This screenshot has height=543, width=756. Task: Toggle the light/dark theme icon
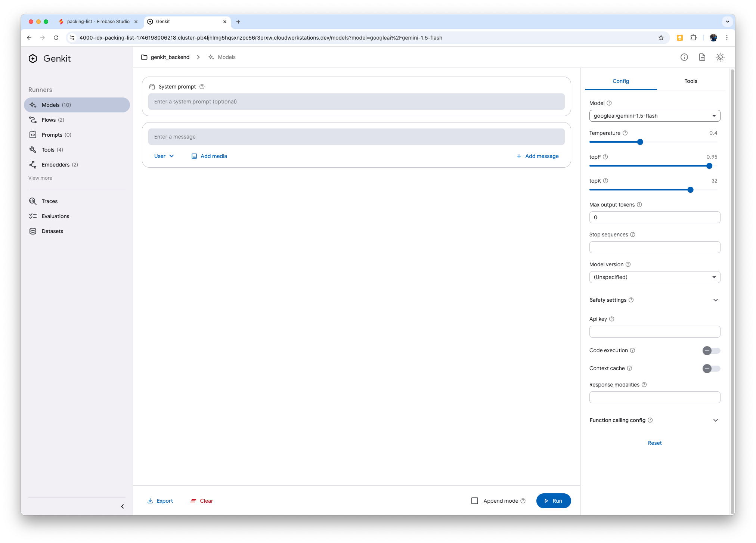(720, 57)
